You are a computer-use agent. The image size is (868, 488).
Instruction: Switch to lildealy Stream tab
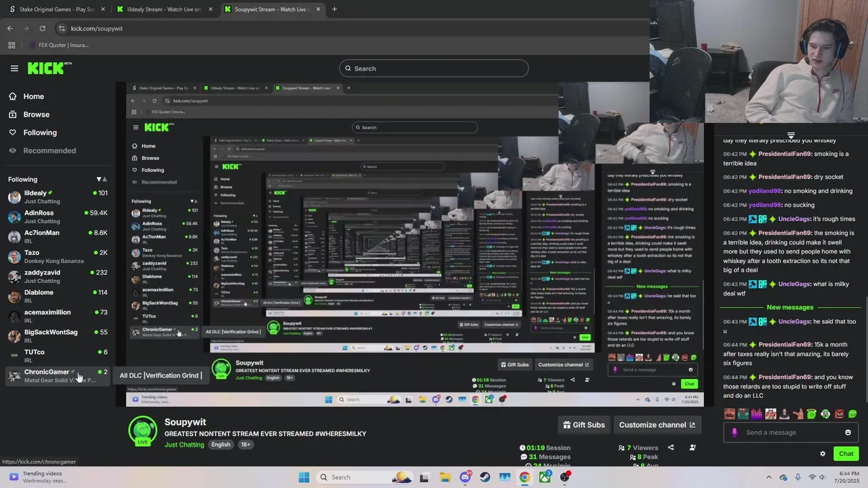click(164, 9)
